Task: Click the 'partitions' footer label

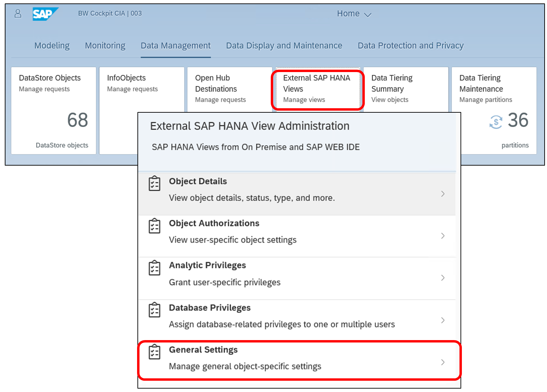Action: pyautogui.click(x=515, y=145)
